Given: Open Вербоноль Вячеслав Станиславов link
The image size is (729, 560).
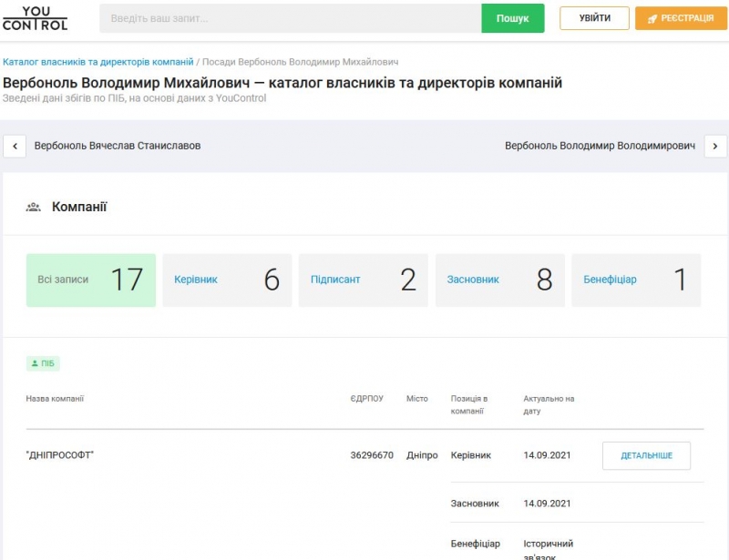Looking at the screenshot, I should [x=118, y=146].
